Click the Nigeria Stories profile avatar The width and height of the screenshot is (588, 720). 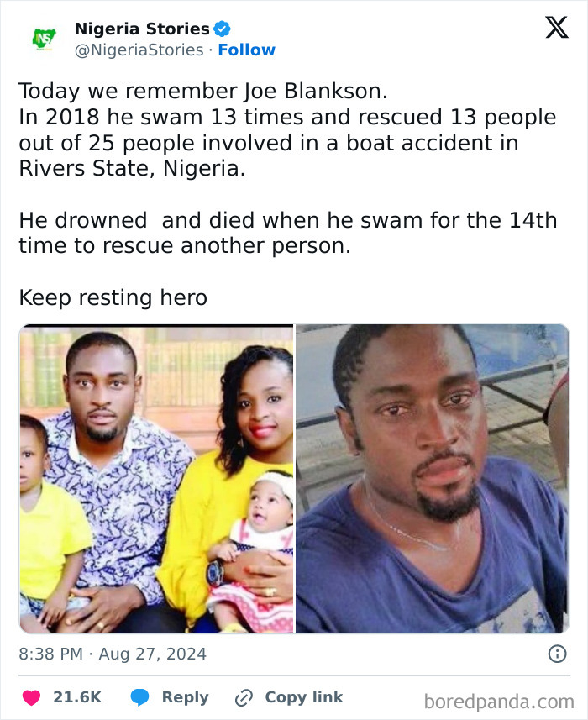pos(44,39)
